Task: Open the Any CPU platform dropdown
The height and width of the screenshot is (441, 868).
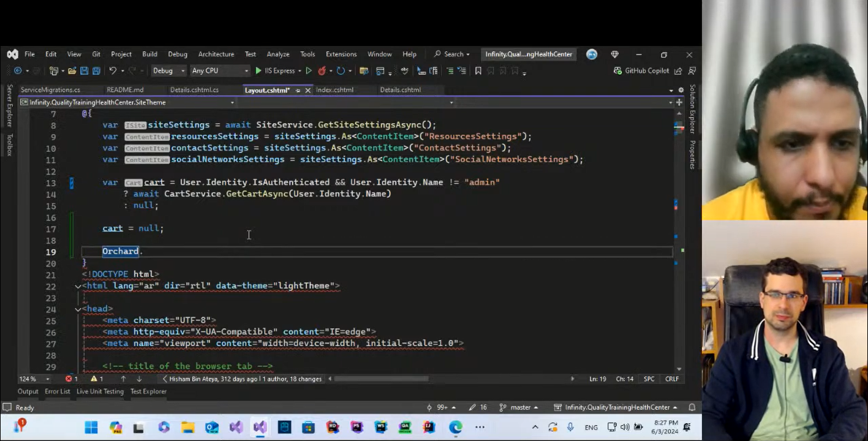Action: [219, 71]
